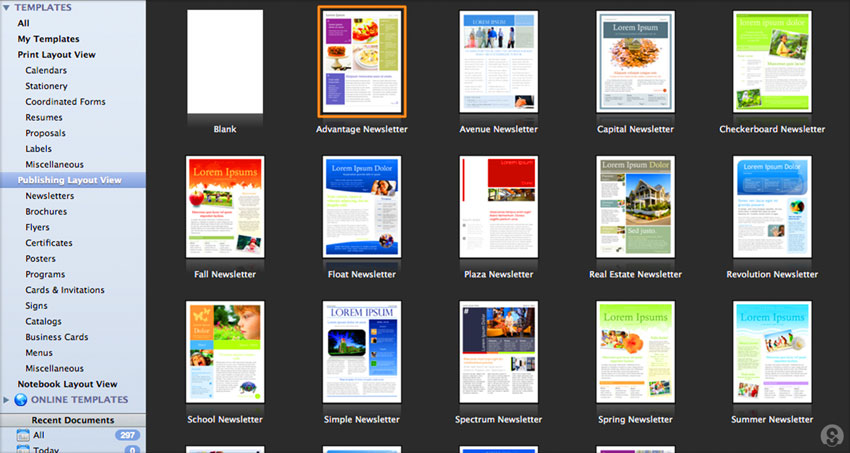Viewport: 850px width, 453px height.
Task: Click the All recent documents icon
Action: click(x=23, y=436)
